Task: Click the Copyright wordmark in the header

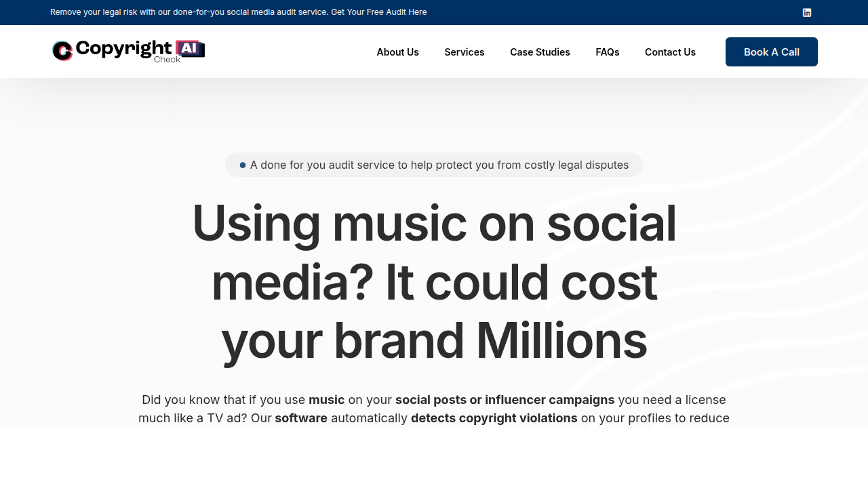Action: pos(123,47)
